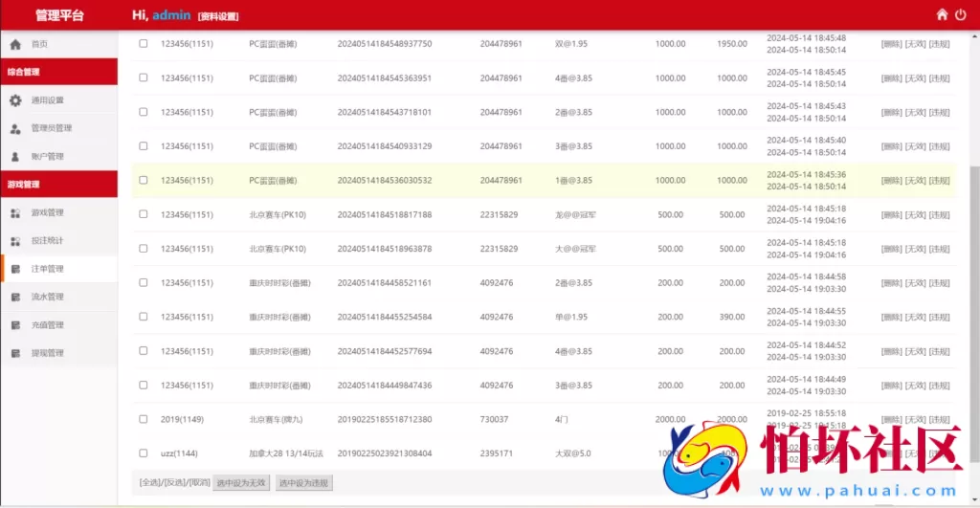
Task: Click the 流水管理 sidebar icon
Action: (x=15, y=298)
